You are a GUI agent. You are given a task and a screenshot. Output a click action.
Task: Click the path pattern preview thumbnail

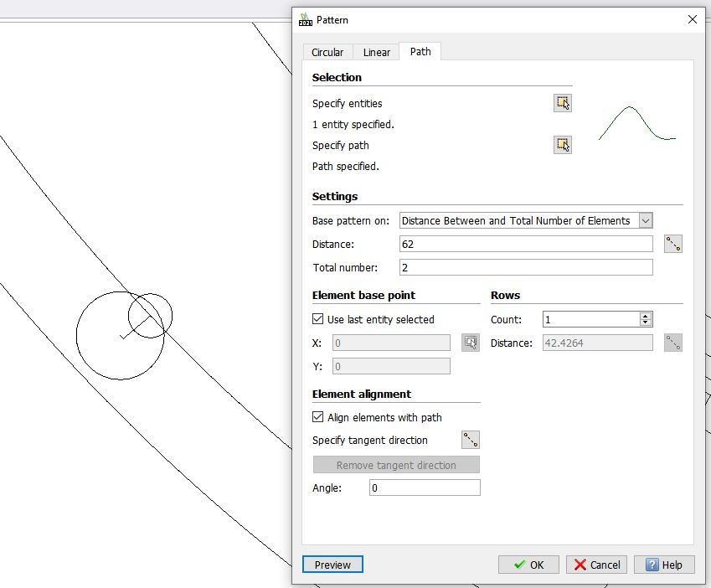point(637,123)
